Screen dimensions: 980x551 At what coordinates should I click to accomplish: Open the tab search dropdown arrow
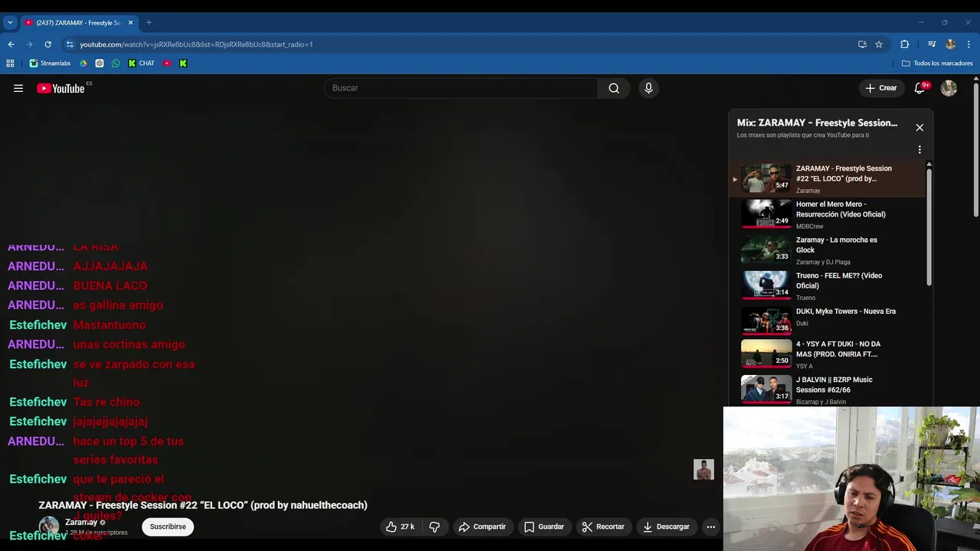(10, 23)
